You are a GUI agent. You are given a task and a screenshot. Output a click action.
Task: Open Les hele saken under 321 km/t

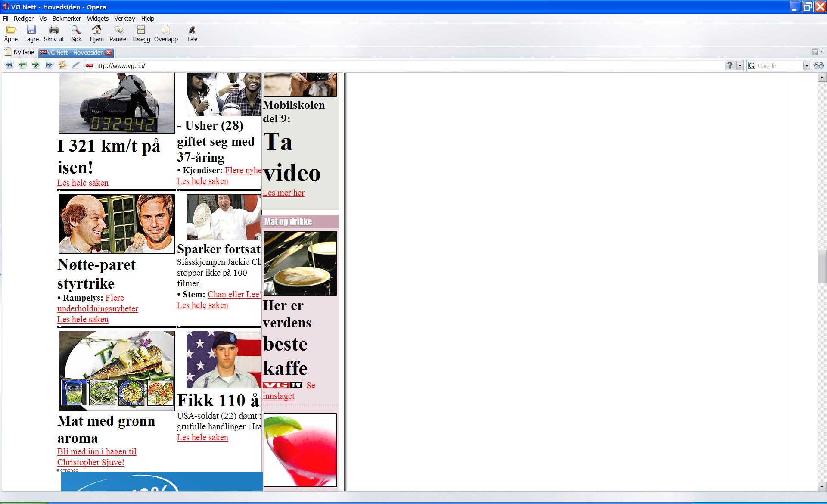[83, 183]
